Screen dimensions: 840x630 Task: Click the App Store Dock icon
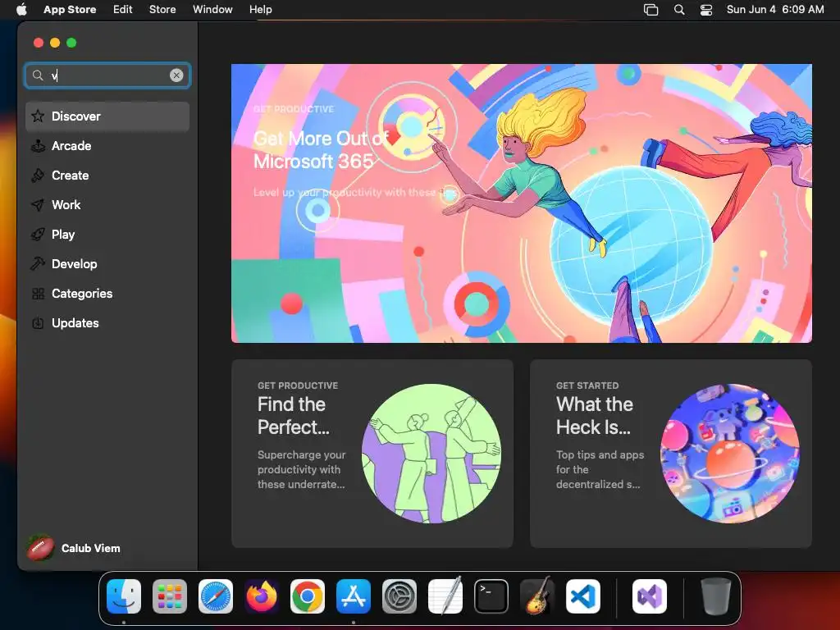coord(354,596)
